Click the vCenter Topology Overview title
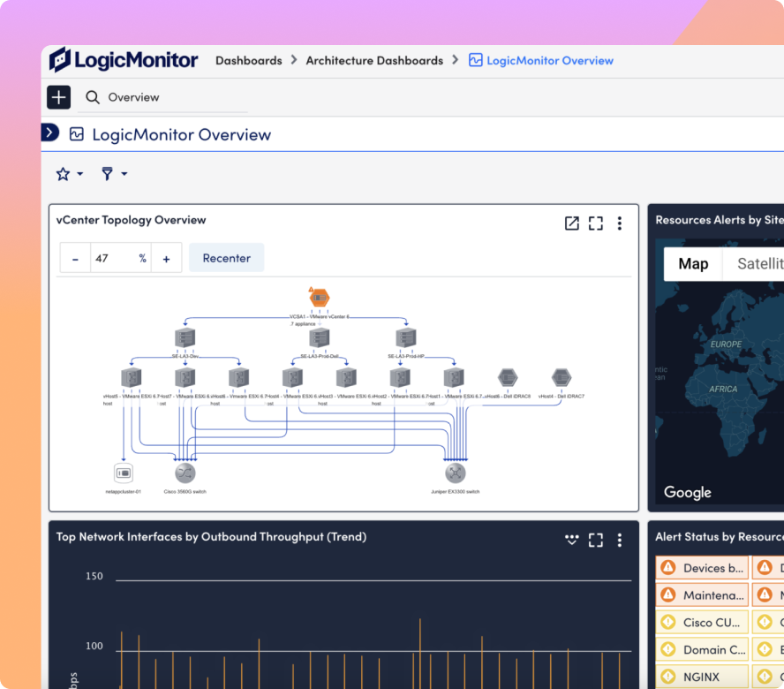The image size is (784, 689). tap(131, 220)
